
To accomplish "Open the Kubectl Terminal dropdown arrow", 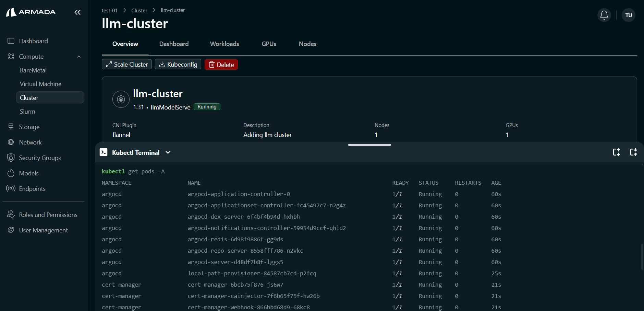I will click(168, 152).
